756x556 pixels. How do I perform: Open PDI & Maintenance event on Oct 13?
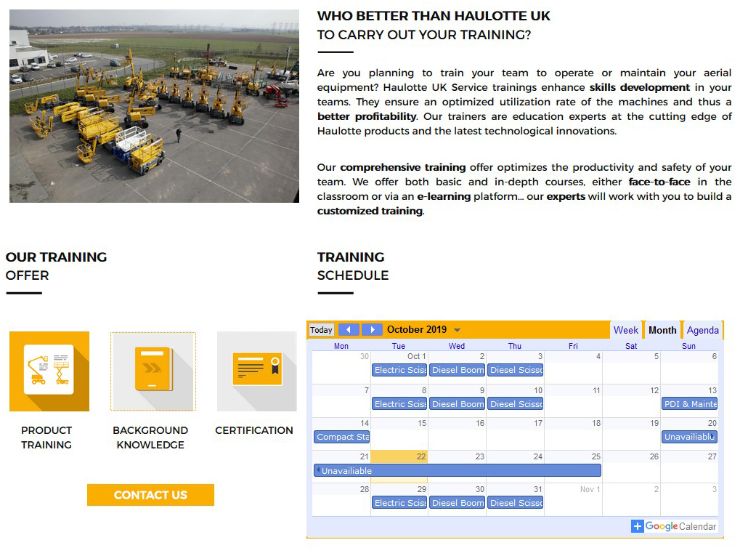pos(689,404)
